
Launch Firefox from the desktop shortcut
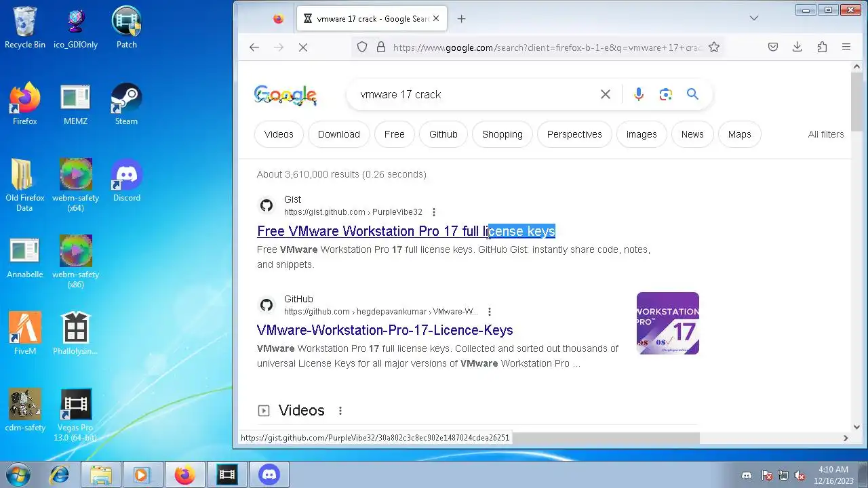click(x=25, y=104)
